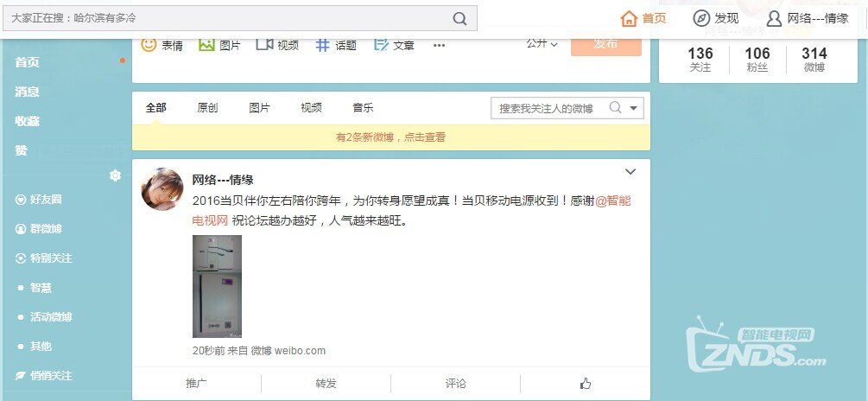Switch to 音乐 feed tab

363,107
